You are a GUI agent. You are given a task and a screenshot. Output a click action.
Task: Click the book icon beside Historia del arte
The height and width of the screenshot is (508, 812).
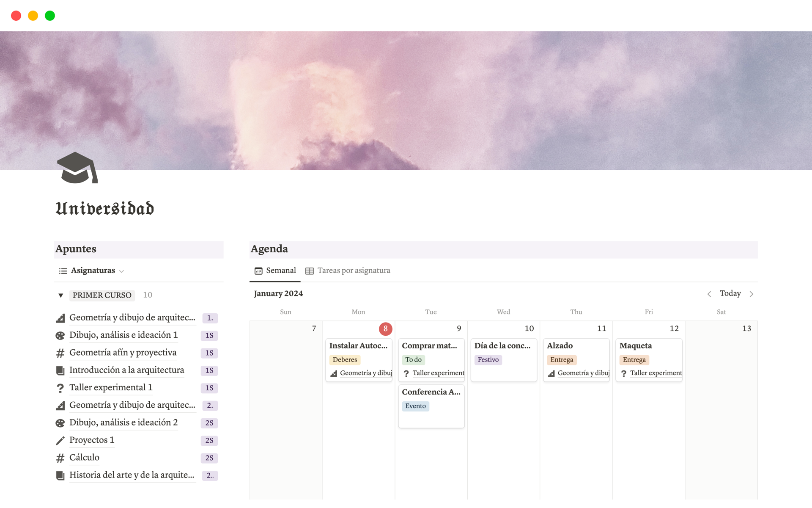60,475
